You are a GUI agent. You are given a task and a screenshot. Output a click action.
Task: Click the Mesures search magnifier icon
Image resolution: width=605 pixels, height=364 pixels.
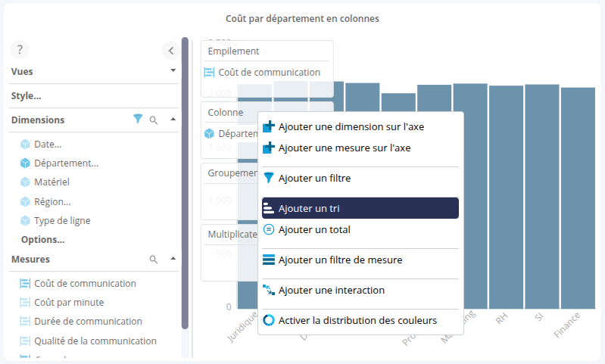pyautogui.click(x=154, y=260)
